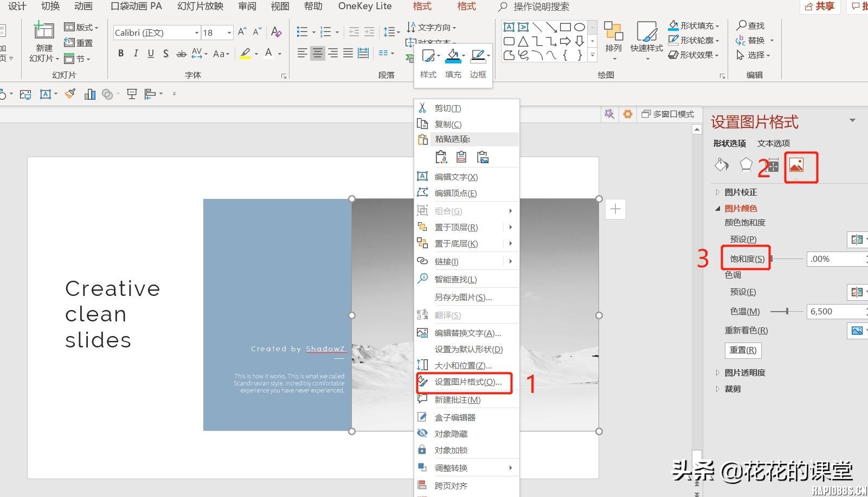Toggle bold text formatting
Viewport: 868px width, 497px height.
click(121, 53)
